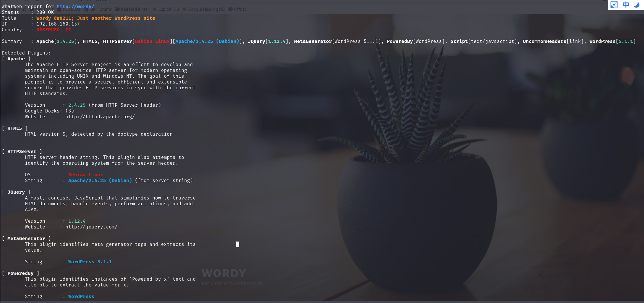Click the '[ PoweredBy ]' plugin heading
Screen dimensions: 644x303
[21, 273]
